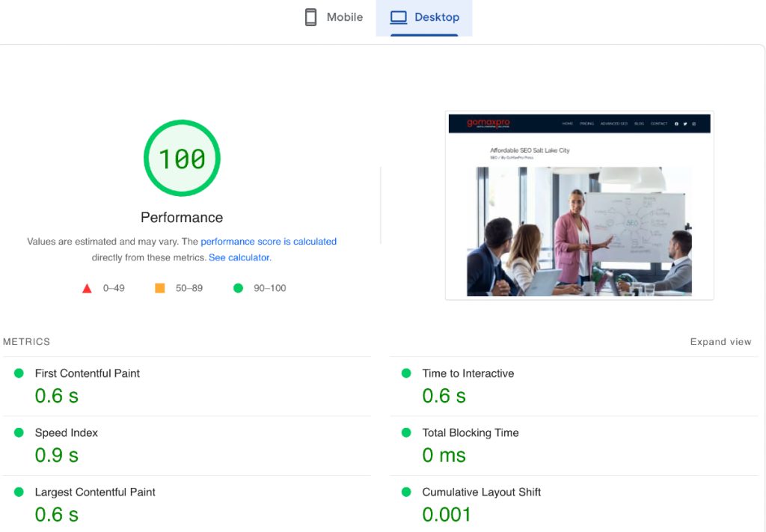This screenshot has height=532, width=766.
Task: Open the 'See calculator' link
Action: pyautogui.click(x=239, y=257)
